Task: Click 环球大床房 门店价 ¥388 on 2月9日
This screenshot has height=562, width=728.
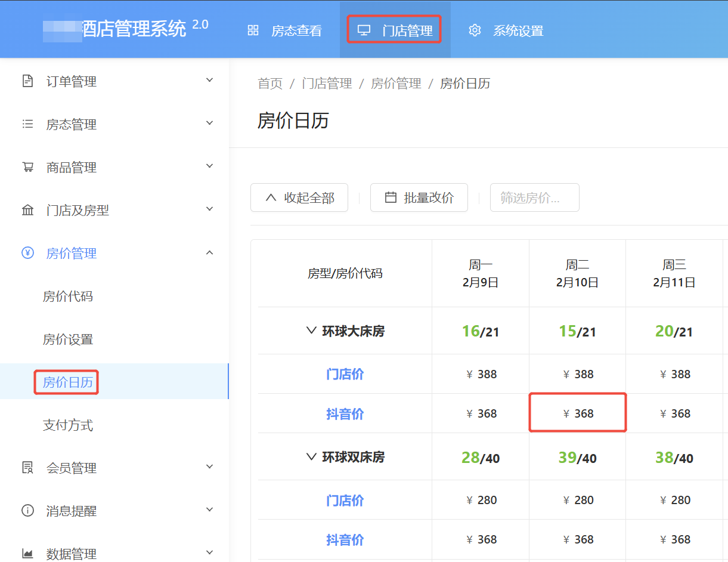Action: 481,374
